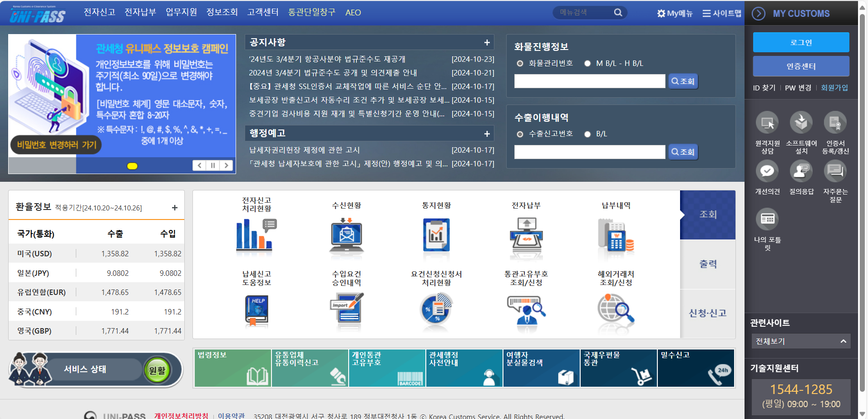Open 전자신고 top menu
Image resolution: width=868 pixels, height=419 pixels.
click(x=99, y=12)
